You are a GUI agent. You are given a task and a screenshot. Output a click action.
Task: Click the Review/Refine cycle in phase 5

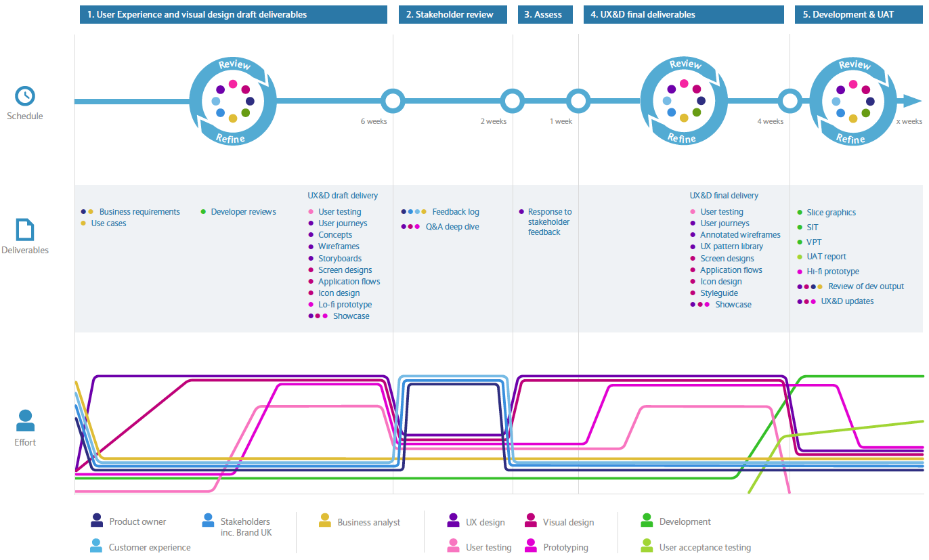tap(853, 102)
